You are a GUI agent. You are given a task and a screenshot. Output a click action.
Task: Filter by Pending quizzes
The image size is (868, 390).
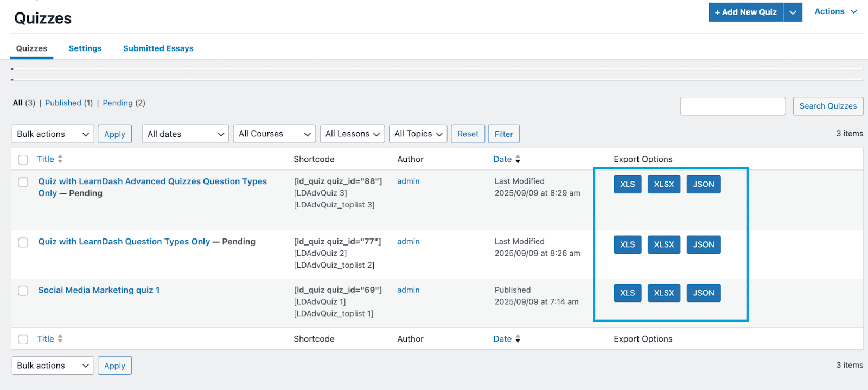(118, 103)
